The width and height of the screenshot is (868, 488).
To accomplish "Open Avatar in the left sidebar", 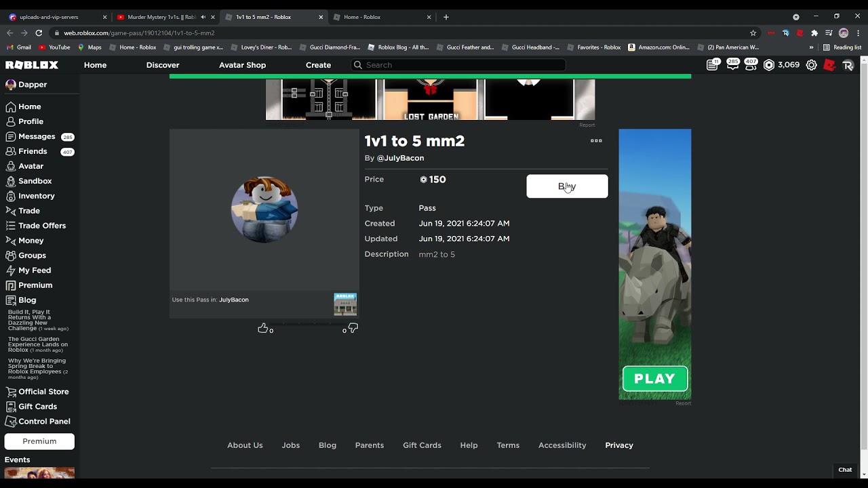I will 31,166.
